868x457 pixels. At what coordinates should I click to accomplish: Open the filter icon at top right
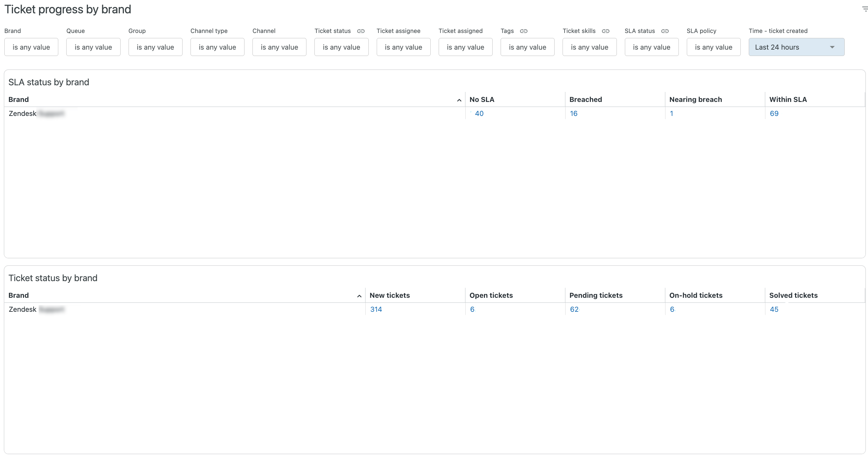[864, 9]
